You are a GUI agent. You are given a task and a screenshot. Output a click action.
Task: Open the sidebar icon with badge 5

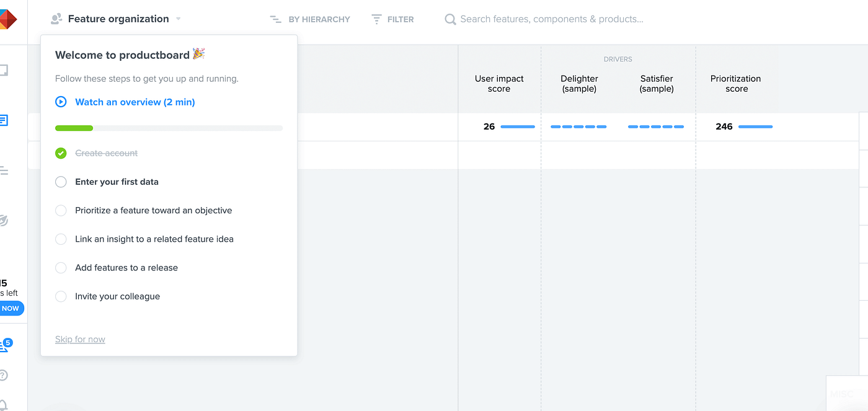(x=5, y=345)
